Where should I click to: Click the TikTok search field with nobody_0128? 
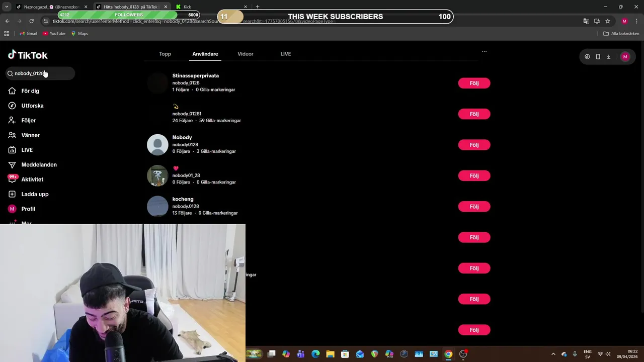(40, 73)
